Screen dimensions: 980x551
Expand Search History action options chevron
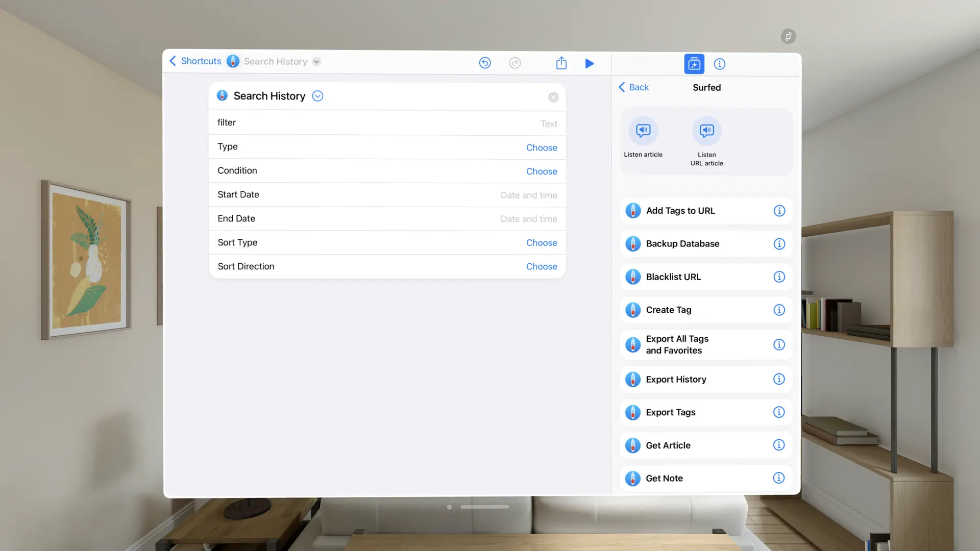coord(317,95)
